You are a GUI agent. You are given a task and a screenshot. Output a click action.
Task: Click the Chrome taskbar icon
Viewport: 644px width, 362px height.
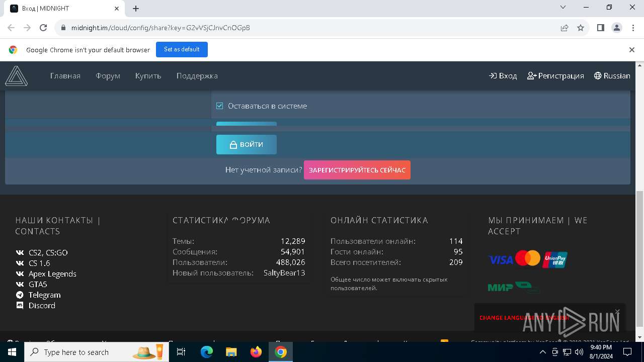(x=281, y=352)
